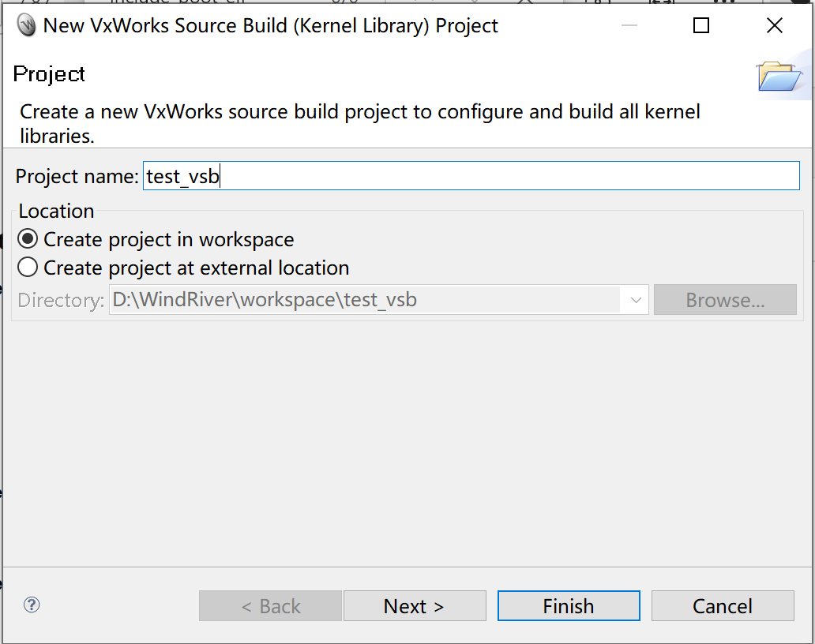Click Next to proceed to the next step
The width and height of the screenshot is (815, 644).
(415, 605)
